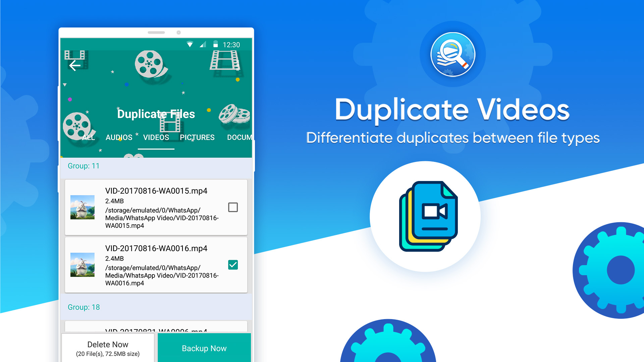
Task: Click the stacked video documents icon
Action: [428, 216]
